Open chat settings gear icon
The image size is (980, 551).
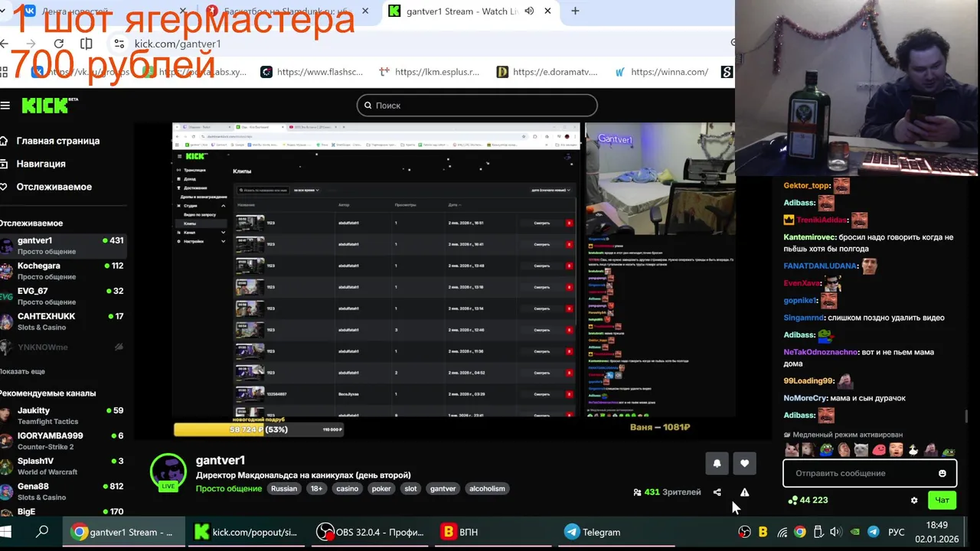coord(913,500)
